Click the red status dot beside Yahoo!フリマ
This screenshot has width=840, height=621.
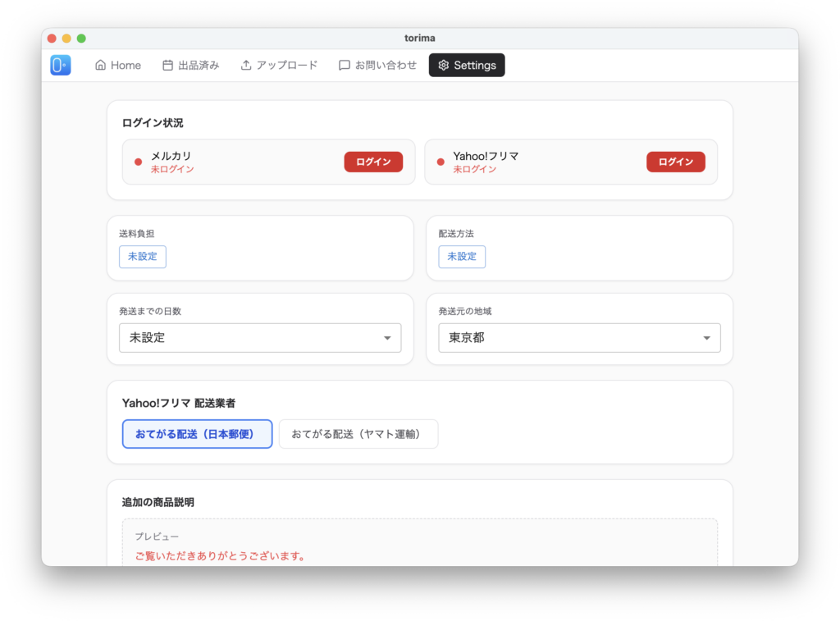(x=441, y=162)
